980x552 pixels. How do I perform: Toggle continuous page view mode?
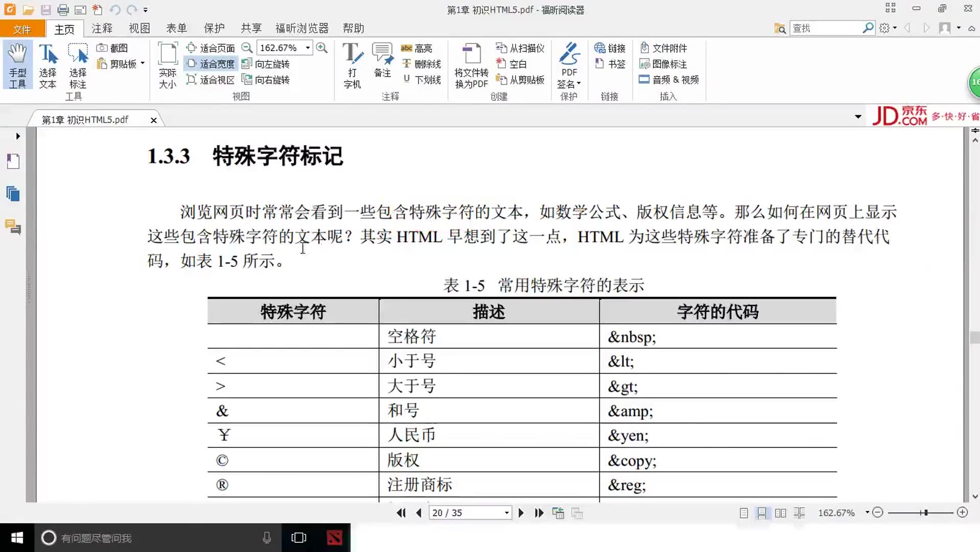point(762,513)
